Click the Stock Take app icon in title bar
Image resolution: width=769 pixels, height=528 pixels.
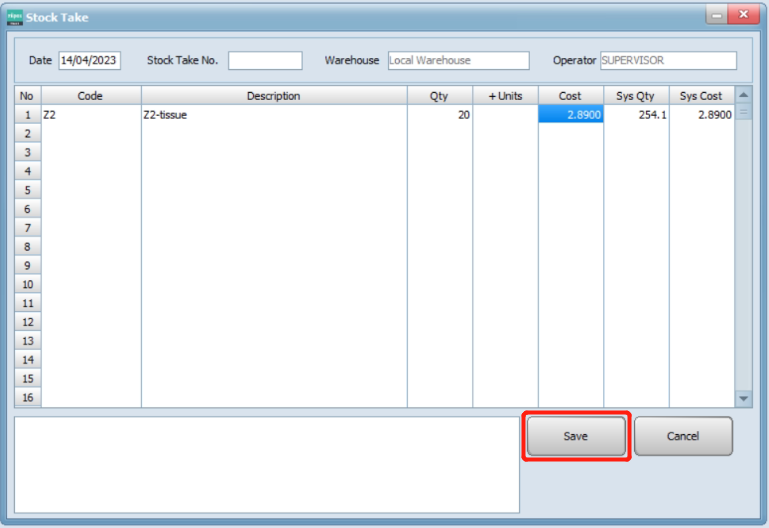15,16
